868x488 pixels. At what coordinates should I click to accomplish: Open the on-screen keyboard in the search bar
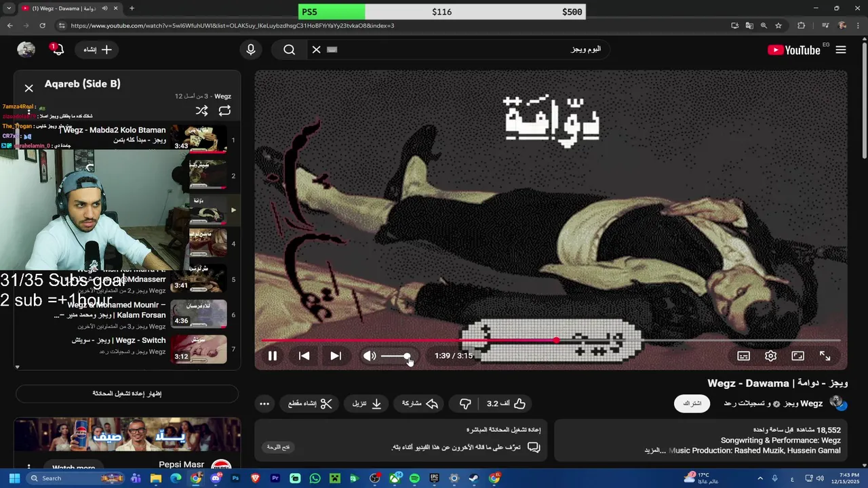332,49
